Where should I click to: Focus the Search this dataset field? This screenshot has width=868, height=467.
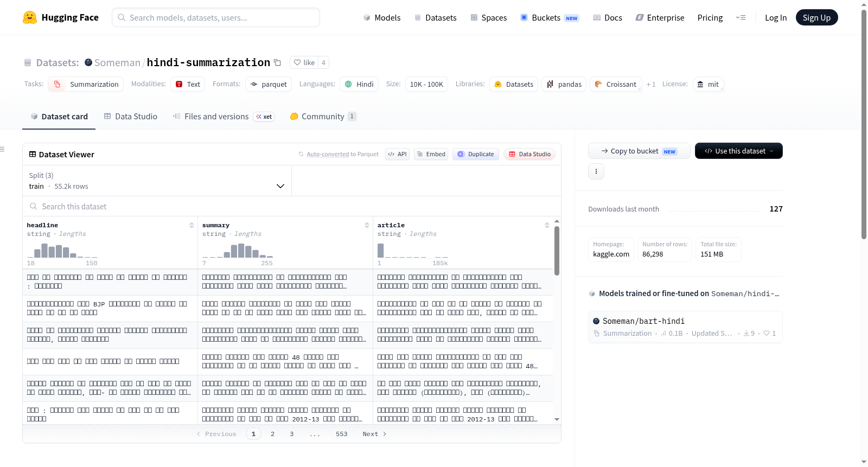click(x=292, y=206)
